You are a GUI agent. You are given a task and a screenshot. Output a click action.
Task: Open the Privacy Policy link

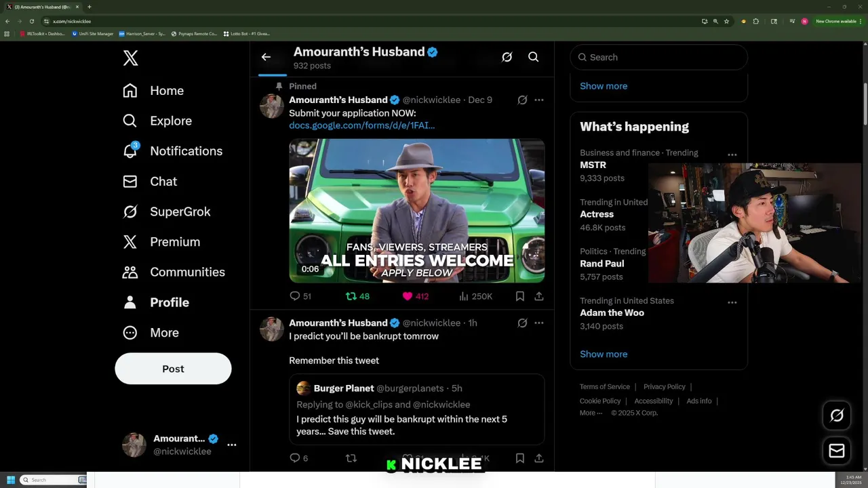click(x=665, y=387)
